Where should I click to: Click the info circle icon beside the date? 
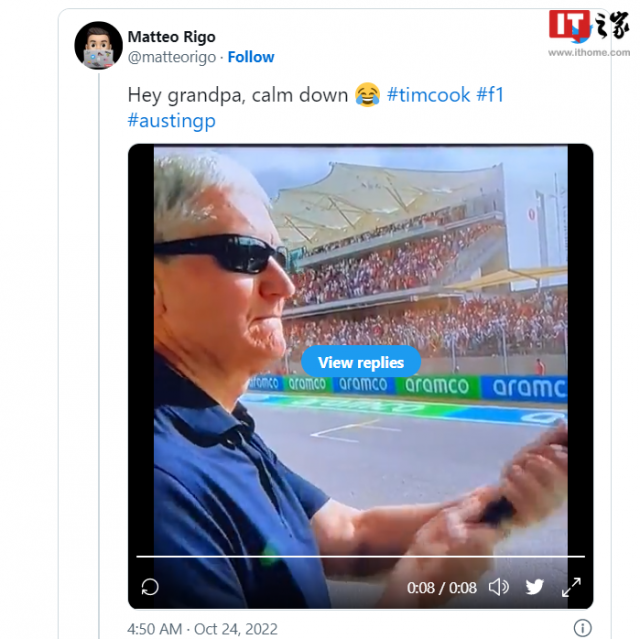click(x=582, y=628)
